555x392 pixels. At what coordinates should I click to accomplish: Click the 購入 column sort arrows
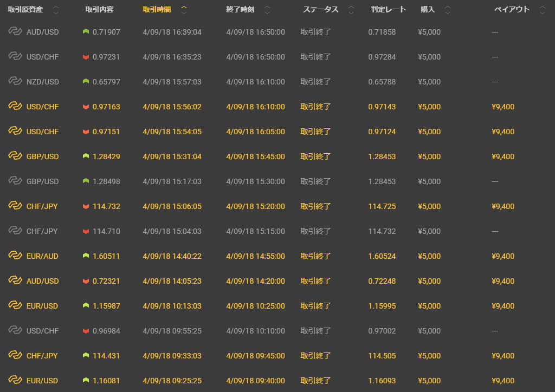(447, 10)
